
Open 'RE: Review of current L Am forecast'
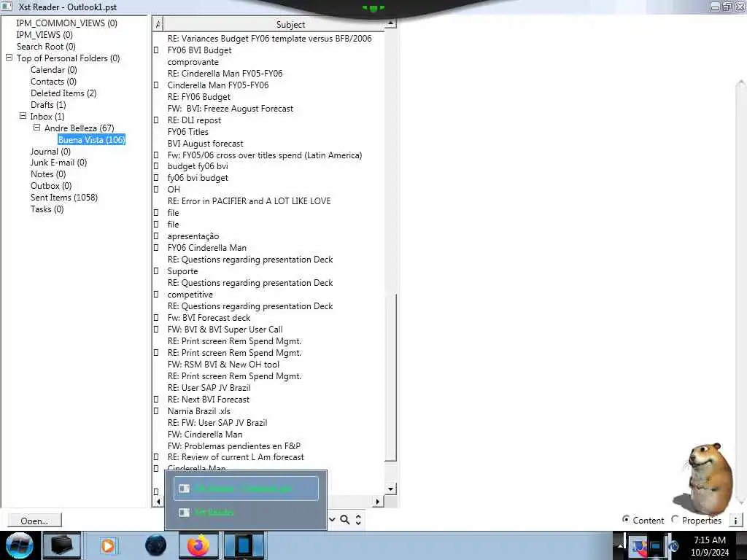pos(236,457)
